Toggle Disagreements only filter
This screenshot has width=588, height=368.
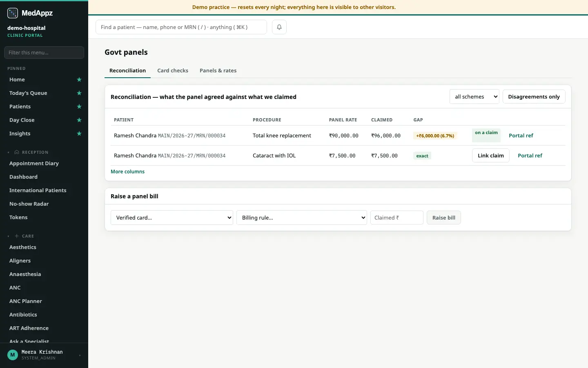[534, 97]
